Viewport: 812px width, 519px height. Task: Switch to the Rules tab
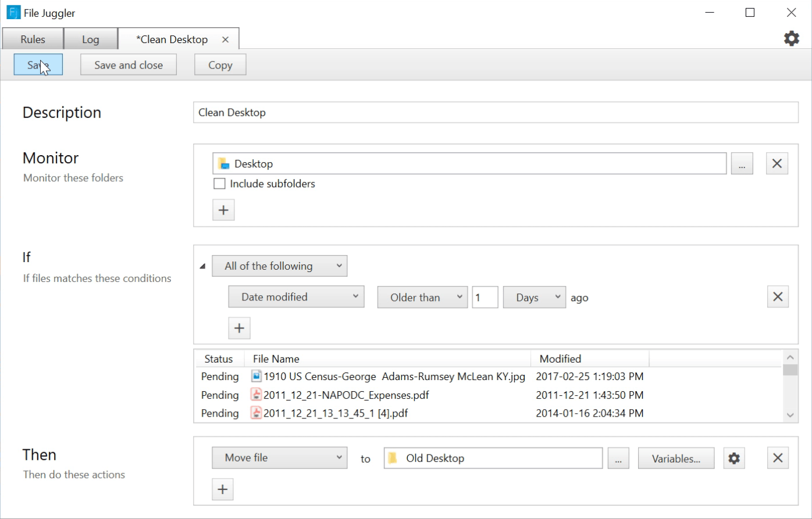click(33, 40)
